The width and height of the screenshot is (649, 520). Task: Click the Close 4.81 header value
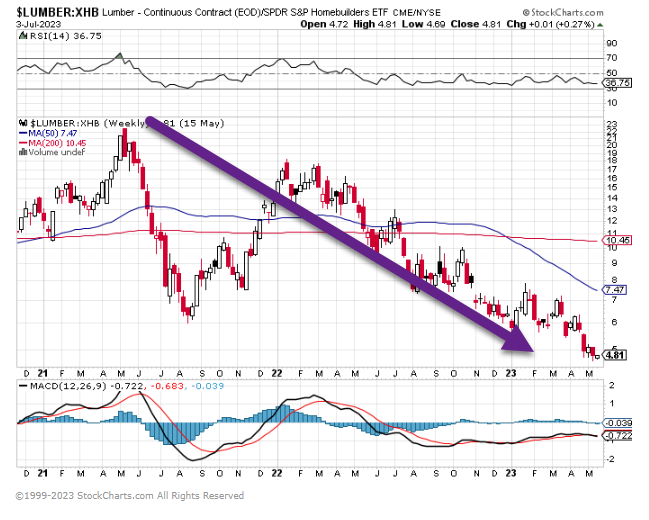[x=476, y=24]
